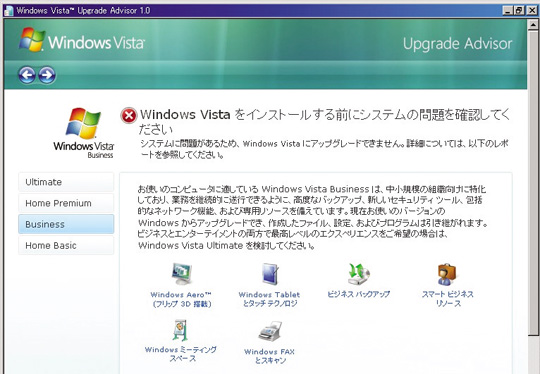The width and height of the screenshot is (540, 374).
Task: Restore the Upgrade Advisor window size
Action: pos(519,11)
